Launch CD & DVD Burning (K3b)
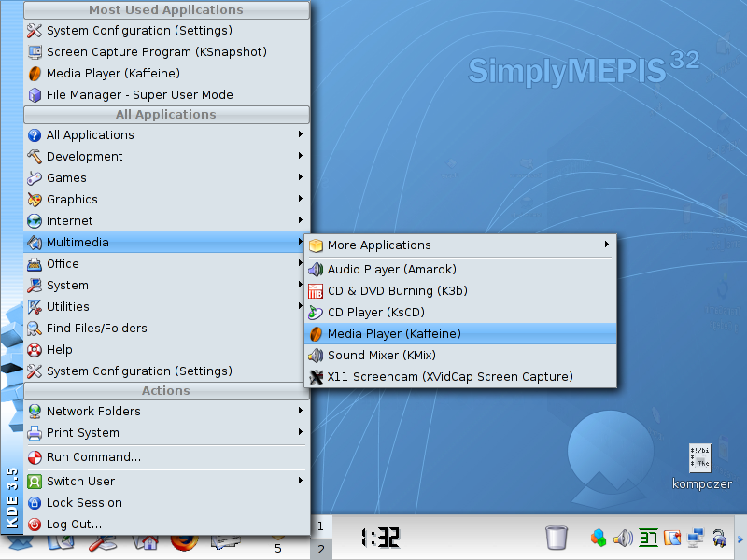 tap(397, 290)
